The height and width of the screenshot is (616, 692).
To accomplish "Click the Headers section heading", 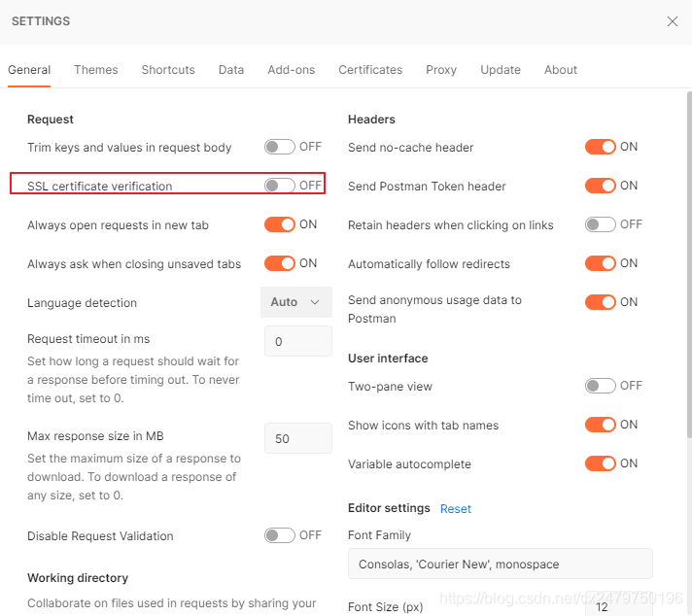I will click(x=371, y=120).
